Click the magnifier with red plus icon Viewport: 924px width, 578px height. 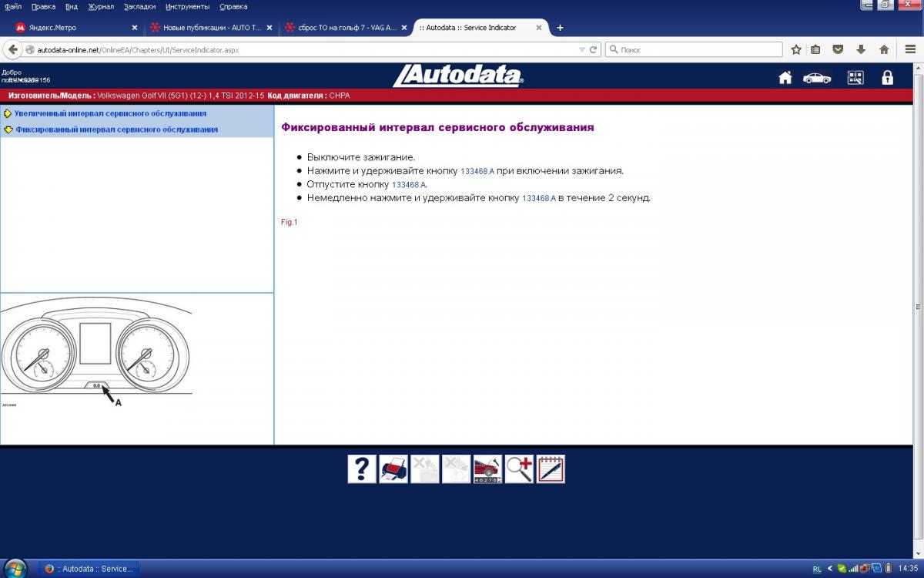[x=519, y=469]
